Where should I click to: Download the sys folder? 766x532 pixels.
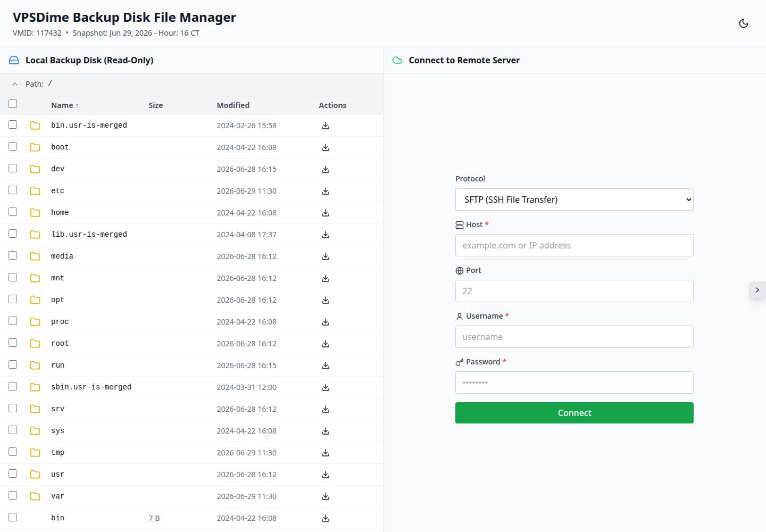click(x=326, y=431)
